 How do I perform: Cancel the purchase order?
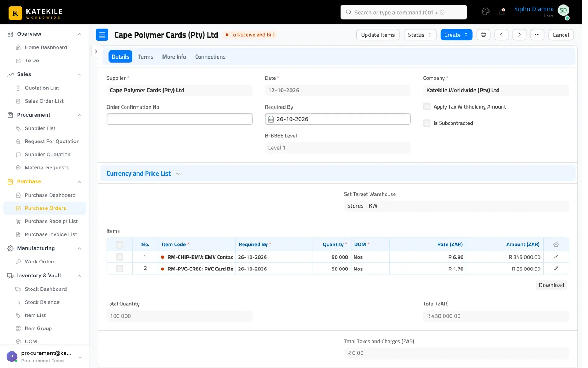pyautogui.click(x=561, y=35)
